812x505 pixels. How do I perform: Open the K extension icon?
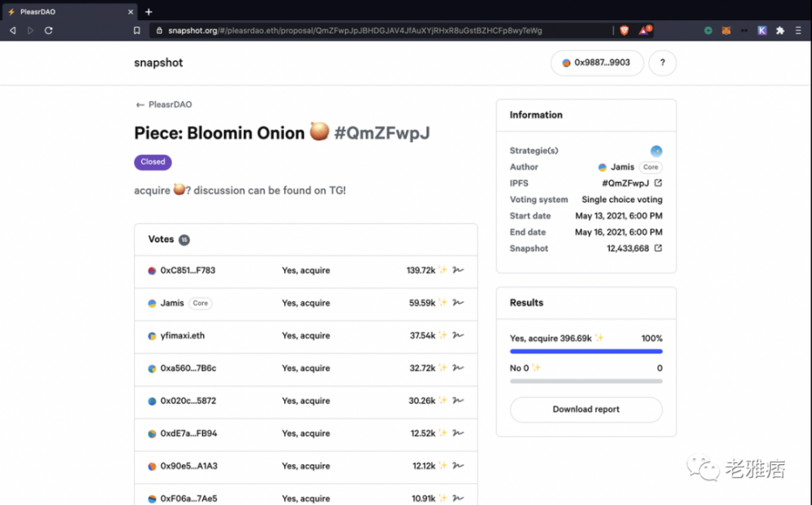pyautogui.click(x=762, y=31)
